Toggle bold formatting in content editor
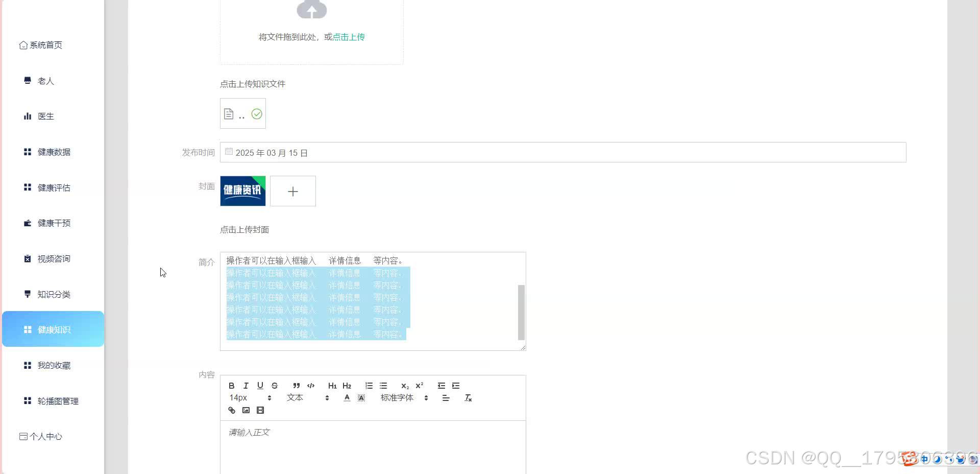 232,386
